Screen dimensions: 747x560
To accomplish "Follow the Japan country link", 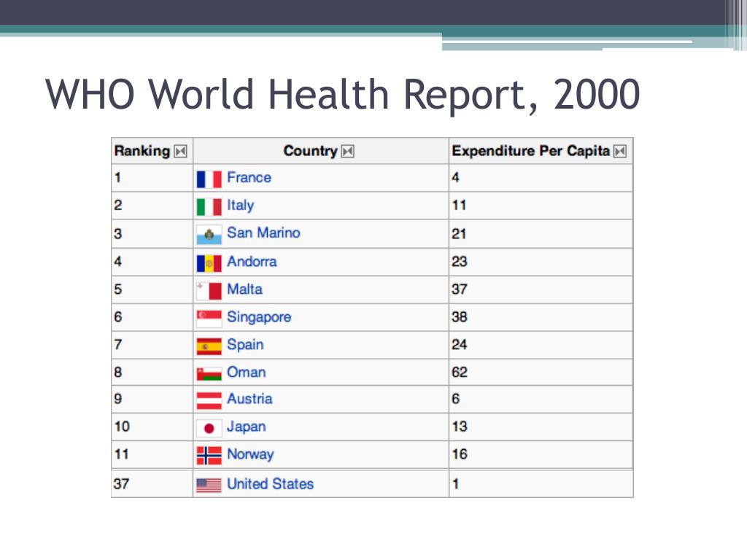I will click(247, 427).
